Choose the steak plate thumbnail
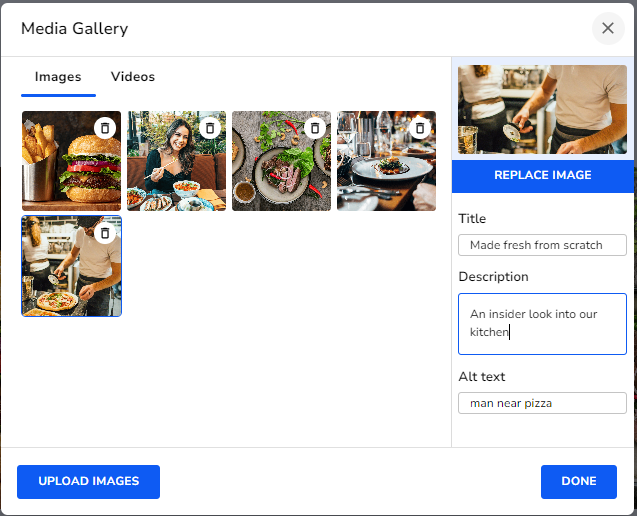This screenshot has width=637, height=516. 275,170
